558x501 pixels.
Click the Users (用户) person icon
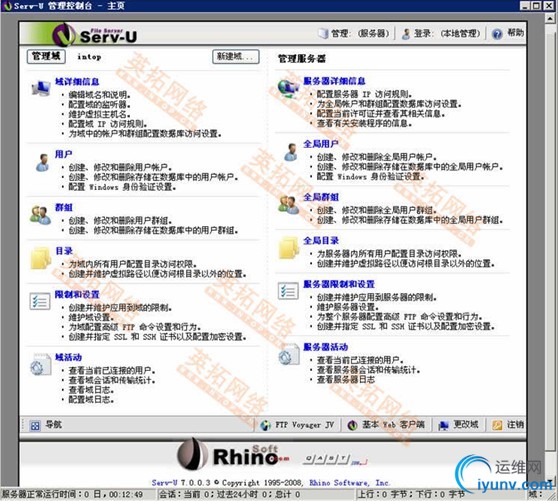click(42, 162)
